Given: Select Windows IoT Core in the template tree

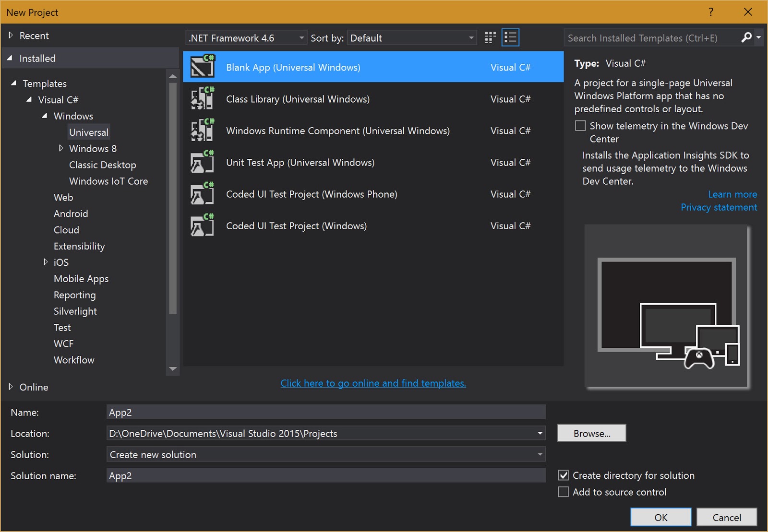Looking at the screenshot, I should (108, 181).
